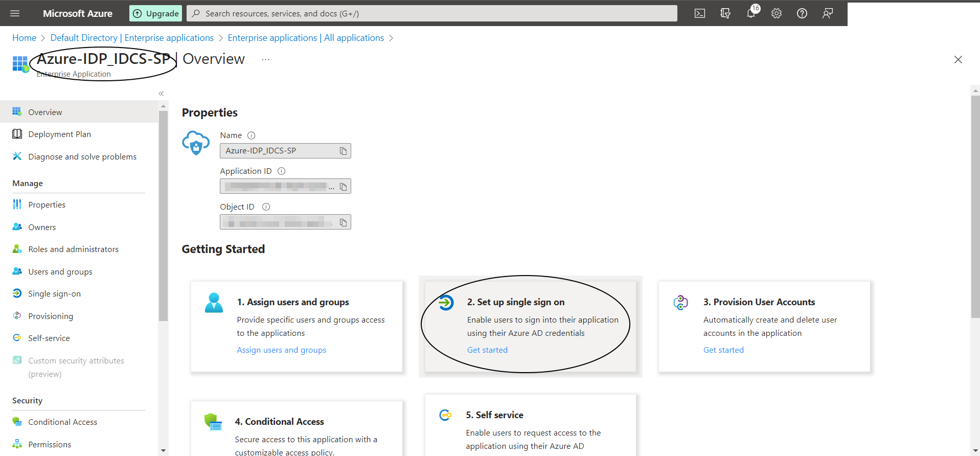The width and height of the screenshot is (980, 456).
Task: Go to Enterprise applications | All applications breadcrumb
Action: [306, 38]
